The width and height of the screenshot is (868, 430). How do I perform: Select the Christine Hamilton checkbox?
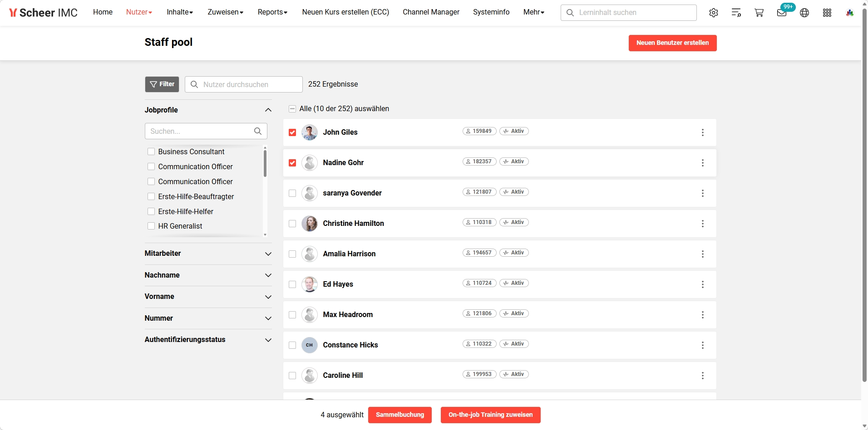point(292,224)
